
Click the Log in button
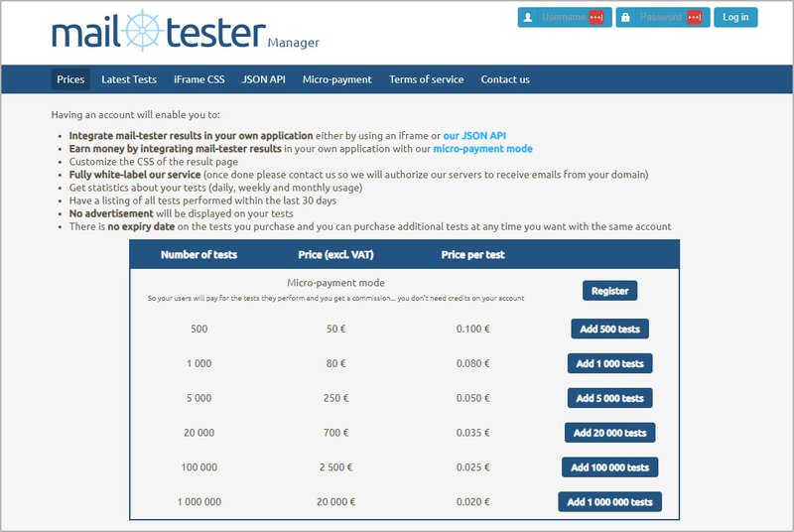pos(735,17)
